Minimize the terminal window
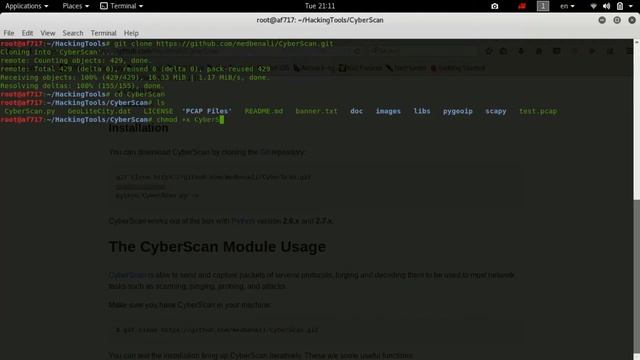Viewport: 640px width, 360px height. click(602, 20)
